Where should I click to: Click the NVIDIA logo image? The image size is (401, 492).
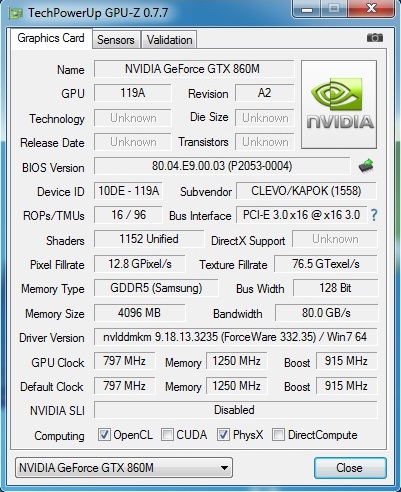[x=339, y=104]
